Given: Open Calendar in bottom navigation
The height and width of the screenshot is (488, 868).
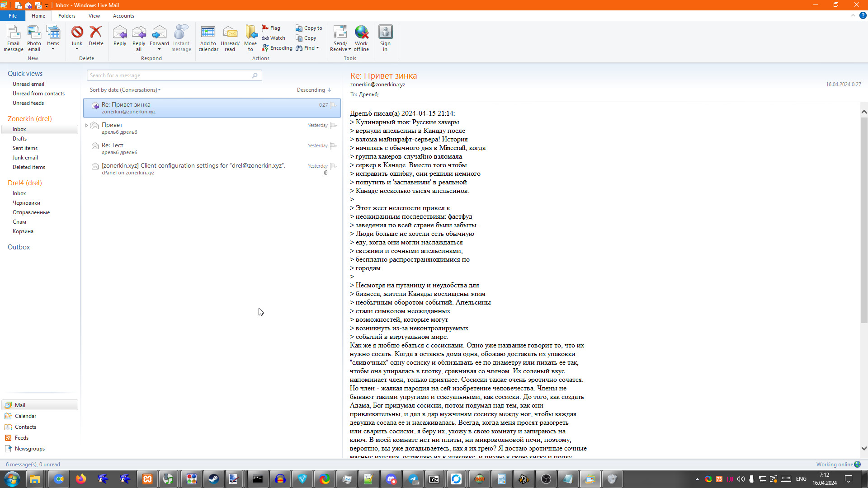Looking at the screenshot, I should click(x=25, y=416).
